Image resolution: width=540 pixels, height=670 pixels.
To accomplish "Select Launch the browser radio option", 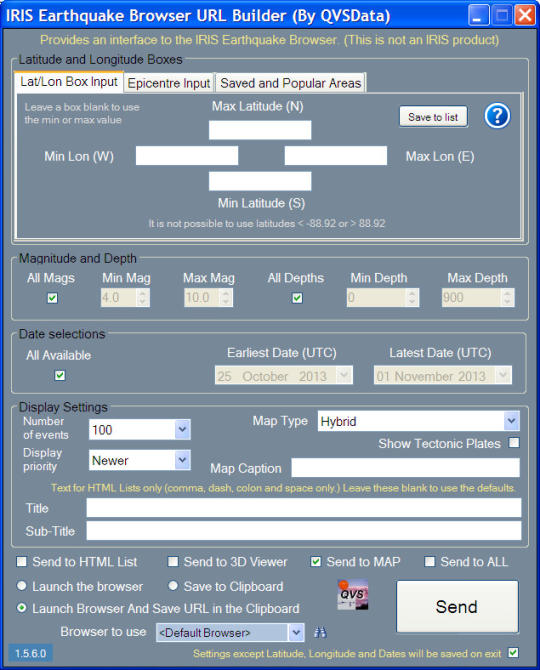I will (x=21, y=586).
